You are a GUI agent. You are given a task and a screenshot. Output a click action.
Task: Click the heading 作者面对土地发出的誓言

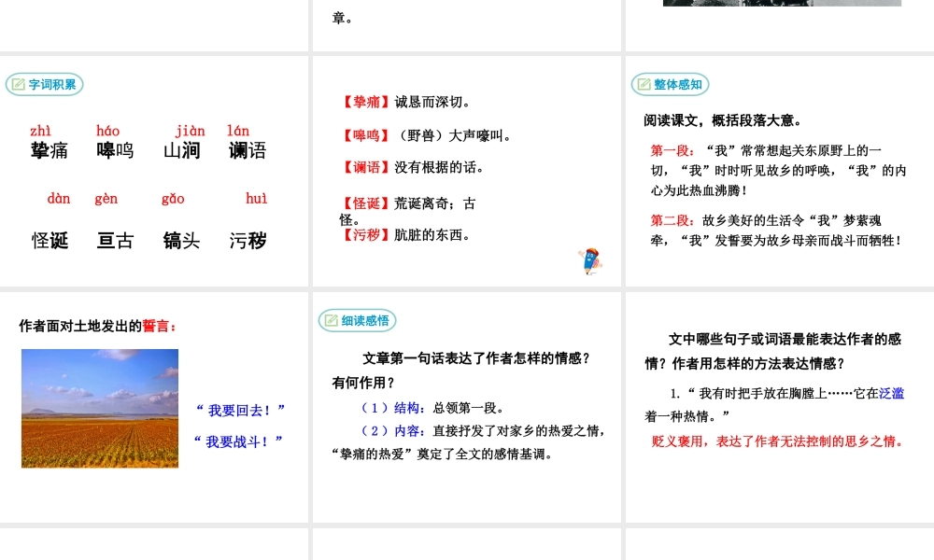coord(98,326)
